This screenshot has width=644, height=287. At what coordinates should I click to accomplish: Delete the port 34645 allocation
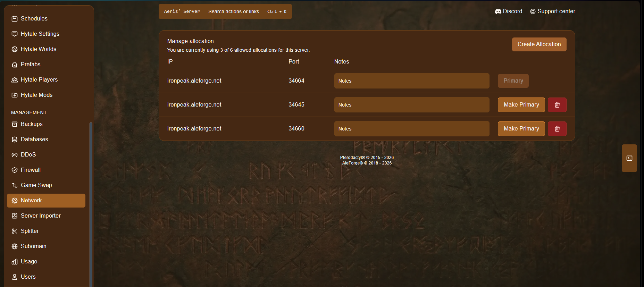point(557,105)
